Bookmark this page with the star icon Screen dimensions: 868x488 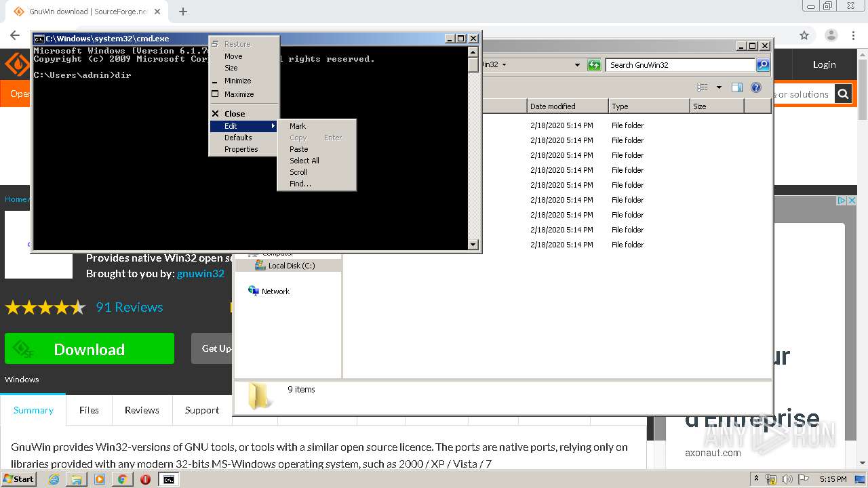[x=804, y=35]
